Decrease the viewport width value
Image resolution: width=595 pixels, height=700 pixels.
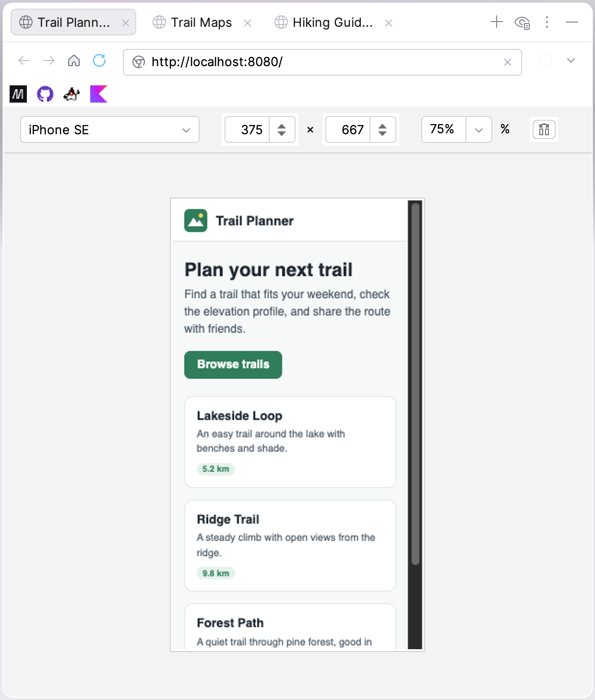(x=282, y=134)
